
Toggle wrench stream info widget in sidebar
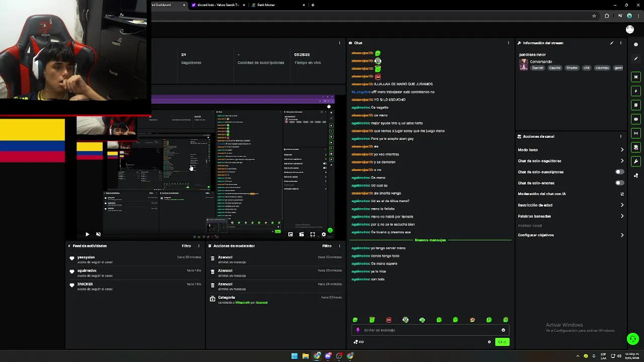(636, 161)
